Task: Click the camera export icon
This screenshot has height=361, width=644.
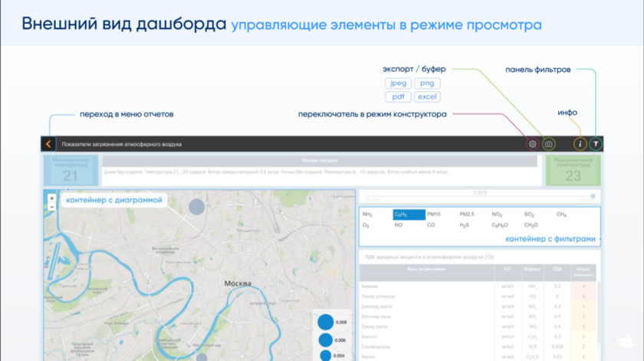Action: [548, 144]
